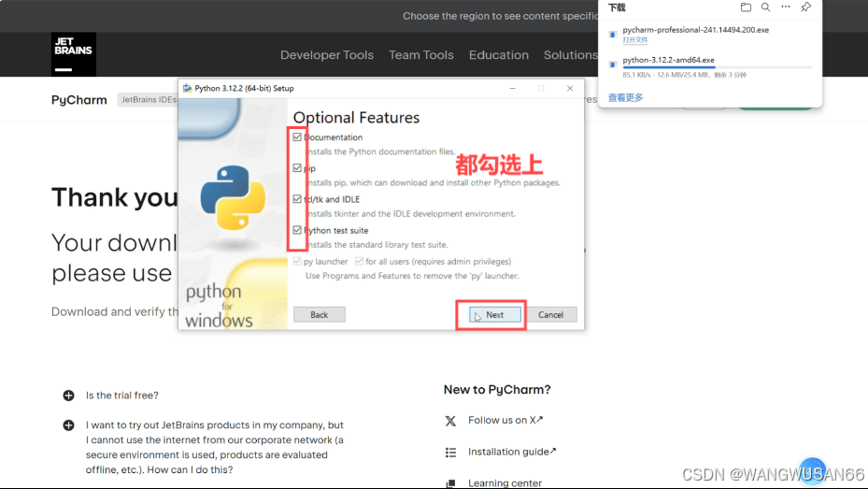Click the pycharm-professional-241.14494.200.exe file name
This screenshot has height=489, width=868.
click(696, 30)
